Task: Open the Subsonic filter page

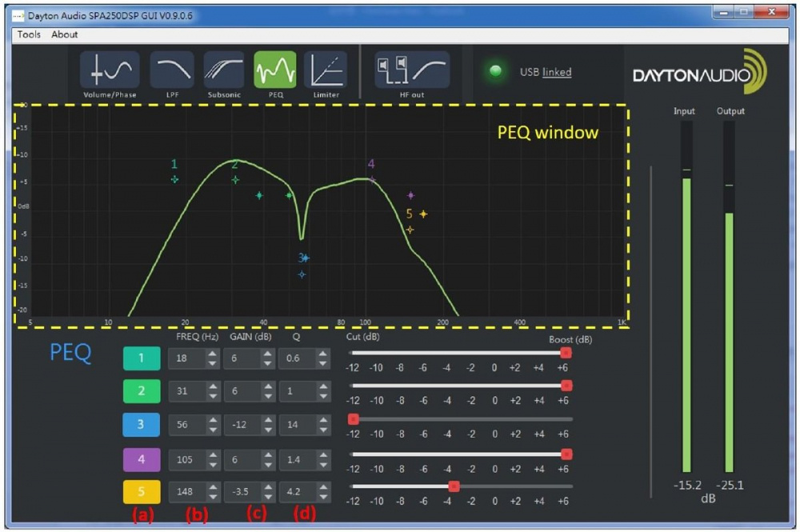Action: tap(224, 70)
